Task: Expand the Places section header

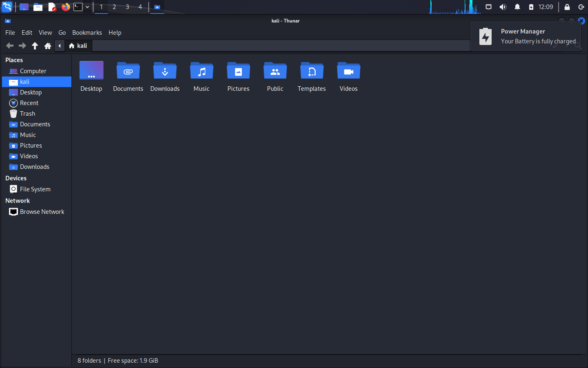Action: pos(13,60)
